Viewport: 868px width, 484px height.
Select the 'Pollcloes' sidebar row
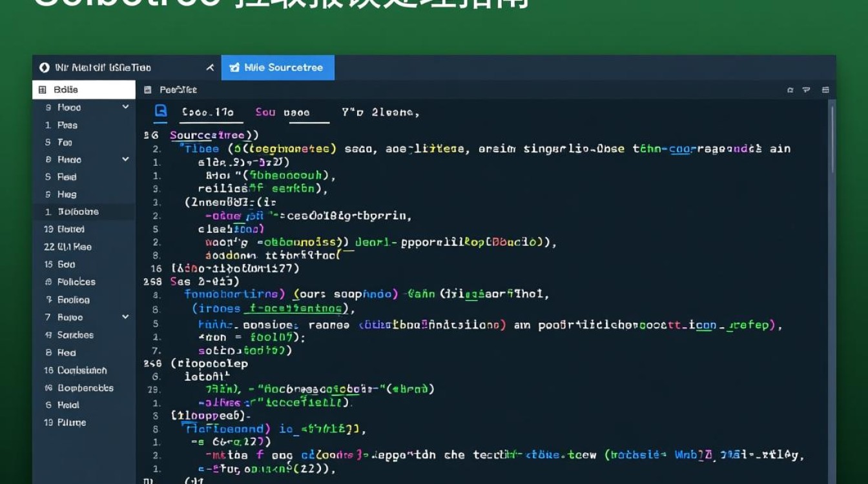(84, 282)
